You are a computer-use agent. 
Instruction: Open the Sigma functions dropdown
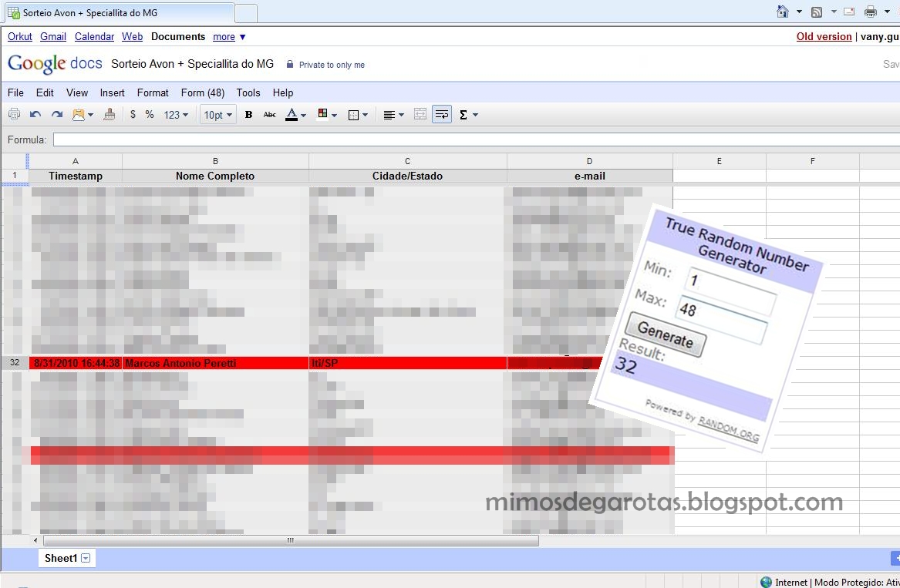pyautogui.click(x=468, y=115)
